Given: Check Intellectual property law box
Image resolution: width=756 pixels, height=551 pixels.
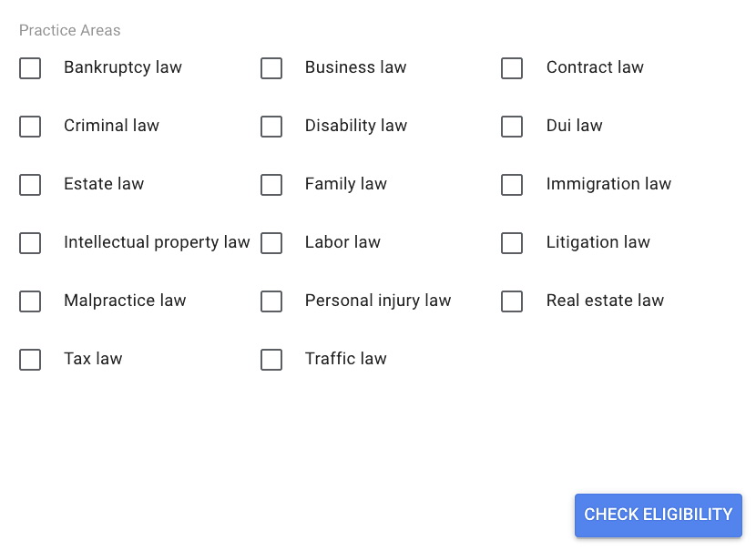Looking at the screenshot, I should click(x=30, y=243).
